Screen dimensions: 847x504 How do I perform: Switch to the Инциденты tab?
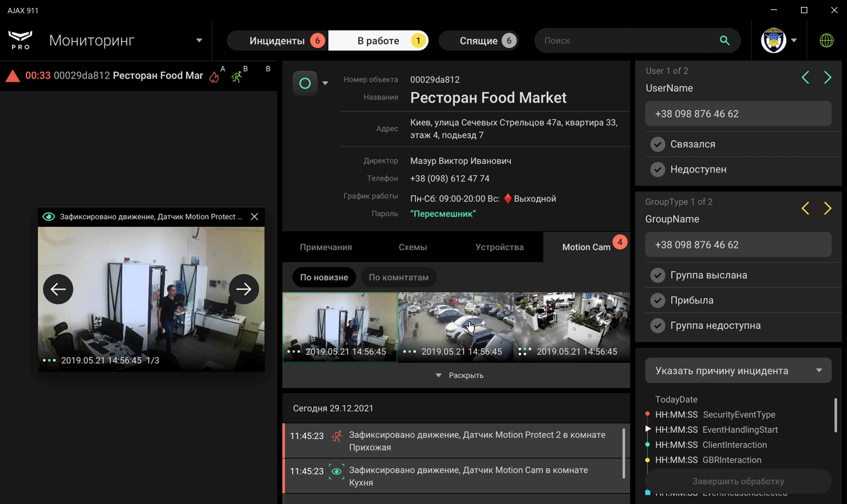coord(277,41)
